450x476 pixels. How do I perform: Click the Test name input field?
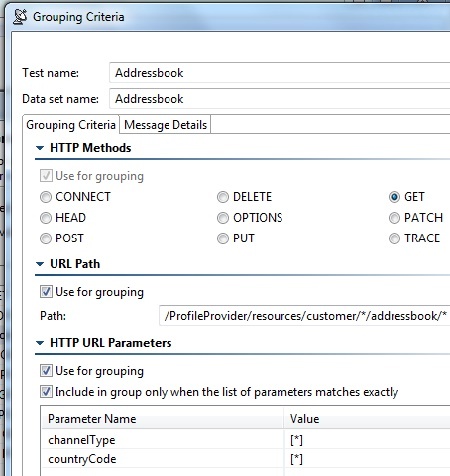[x=279, y=73]
